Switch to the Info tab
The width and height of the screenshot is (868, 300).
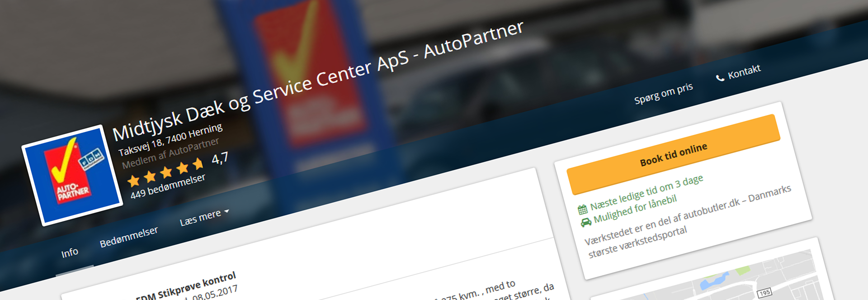point(70,252)
